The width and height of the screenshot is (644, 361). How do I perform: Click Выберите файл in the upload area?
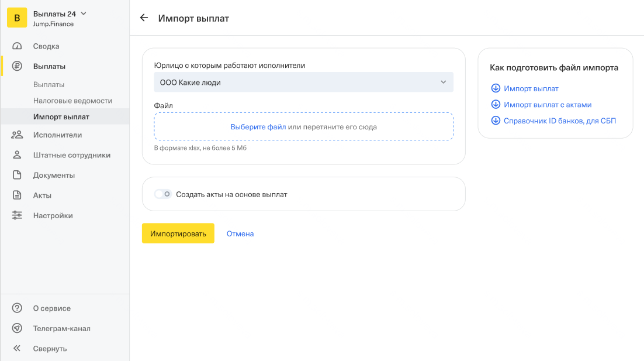258,127
